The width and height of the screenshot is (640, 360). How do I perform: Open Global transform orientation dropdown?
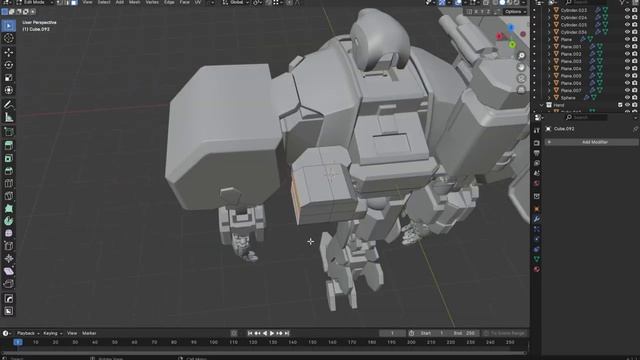coord(236,2)
